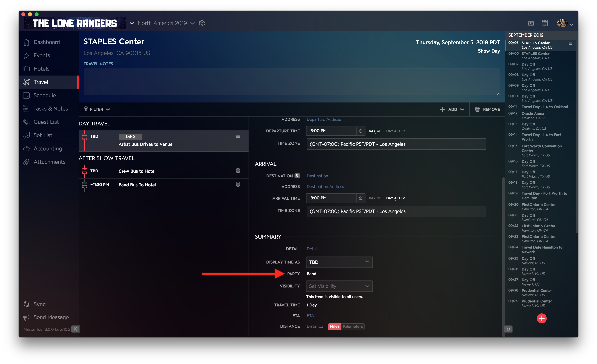Open the tour settings gear icon
The width and height of the screenshot is (597, 364).
(x=202, y=23)
